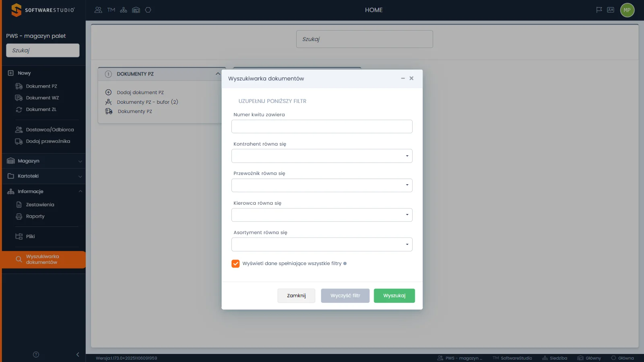Open Pliki in the sidebar
Viewport: 644px width, 362px height.
pyautogui.click(x=30, y=237)
